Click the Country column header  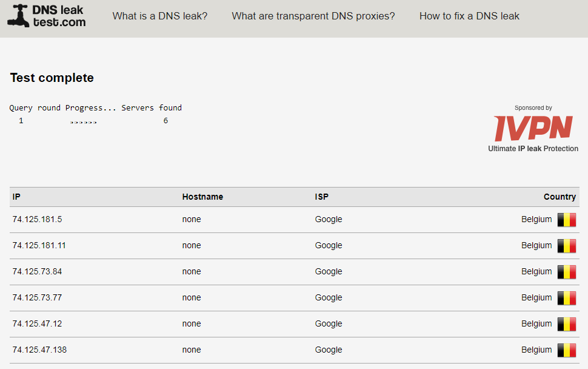coord(560,197)
